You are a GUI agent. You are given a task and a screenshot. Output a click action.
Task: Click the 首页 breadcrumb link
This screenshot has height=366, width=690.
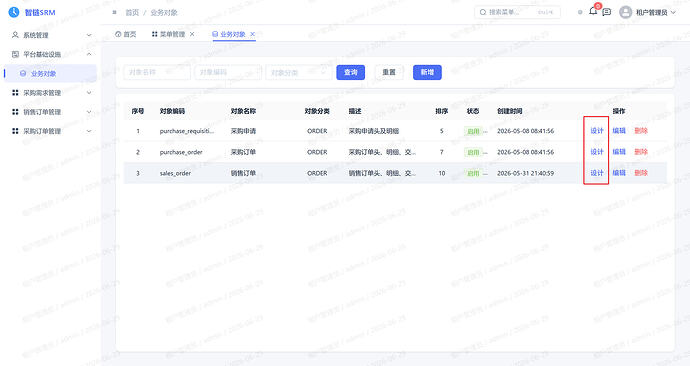132,12
